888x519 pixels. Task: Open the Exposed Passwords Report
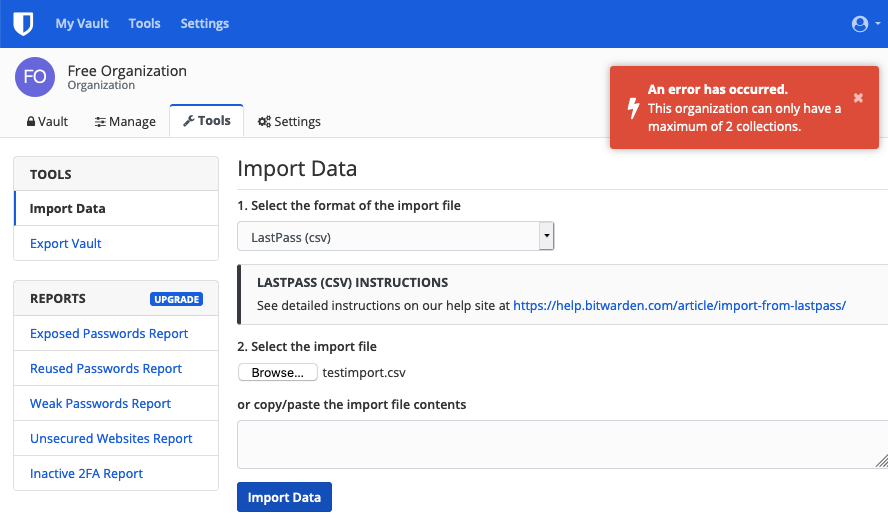(x=109, y=333)
